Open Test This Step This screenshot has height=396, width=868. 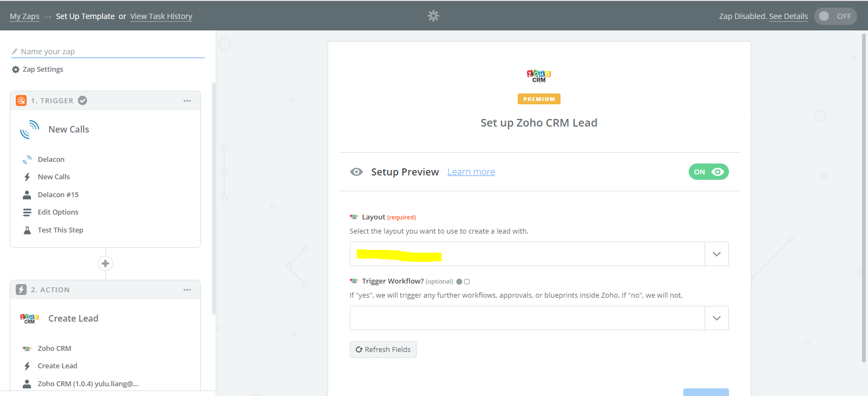[x=60, y=230]
